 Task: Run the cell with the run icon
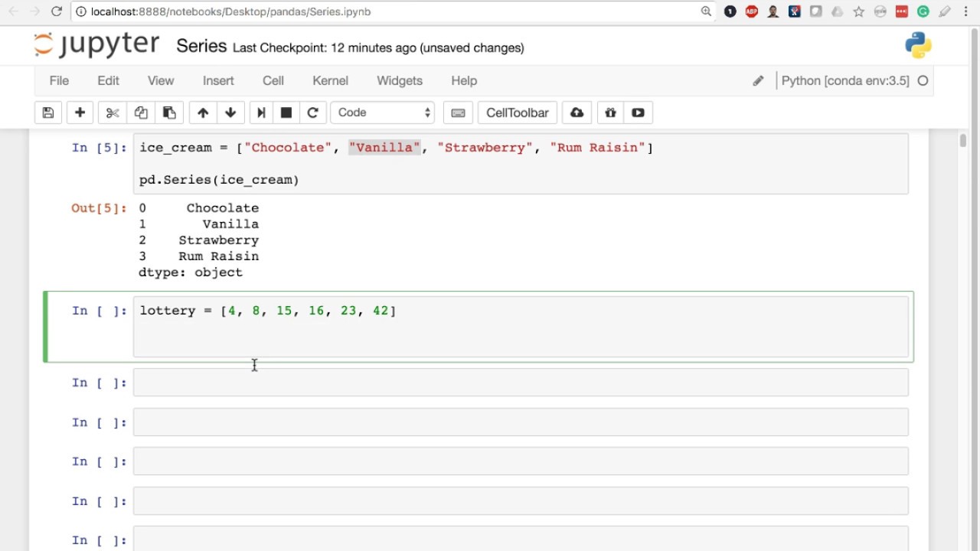click(x=260, y=112)
